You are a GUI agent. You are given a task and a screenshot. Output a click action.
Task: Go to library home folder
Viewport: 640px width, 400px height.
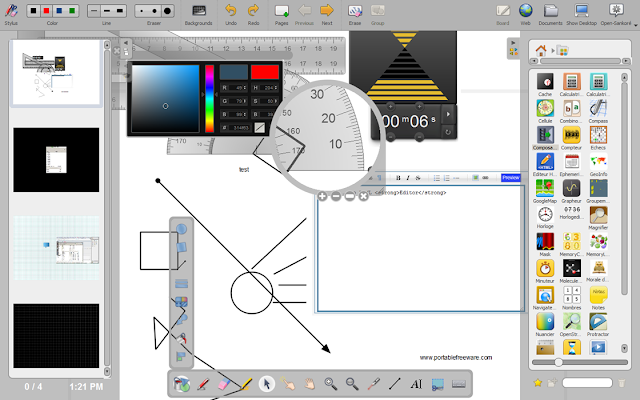541,51
